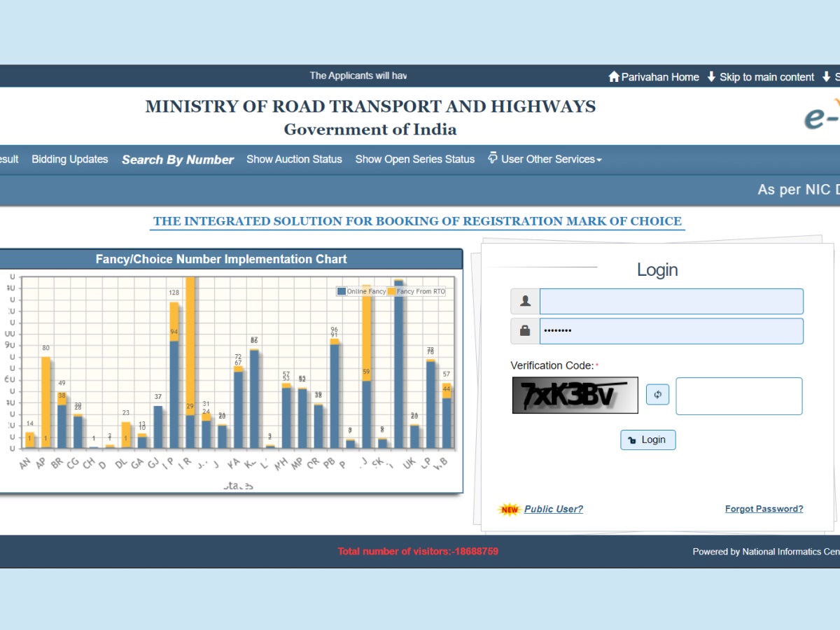Expand Show Open Series Status options
Viewport: 840px width, 630px height.
click(x=414, y=159)
